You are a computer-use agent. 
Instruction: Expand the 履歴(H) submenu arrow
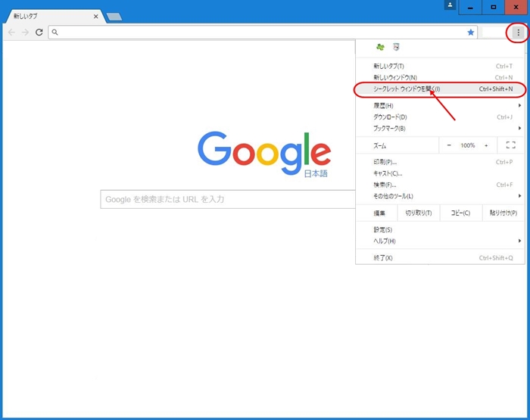pos(519,105)
